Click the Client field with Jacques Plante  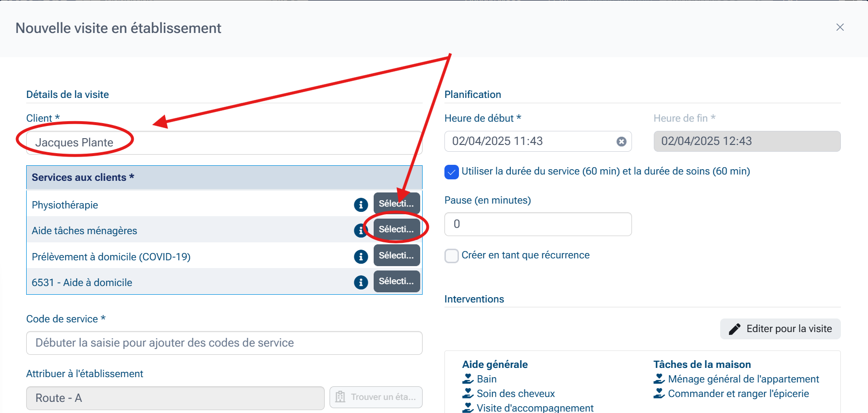(224, 143)
